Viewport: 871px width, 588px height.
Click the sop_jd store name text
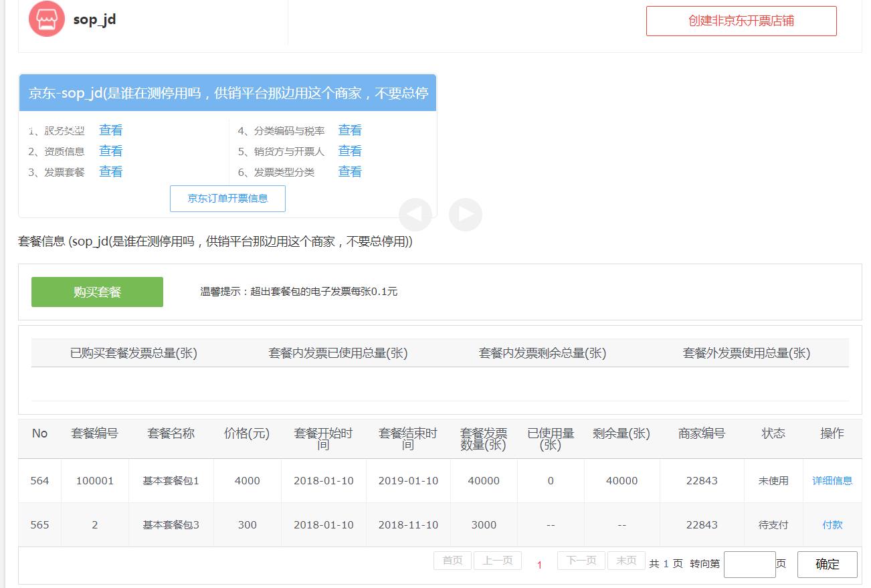pyautogui.click(x=94, y=19)
